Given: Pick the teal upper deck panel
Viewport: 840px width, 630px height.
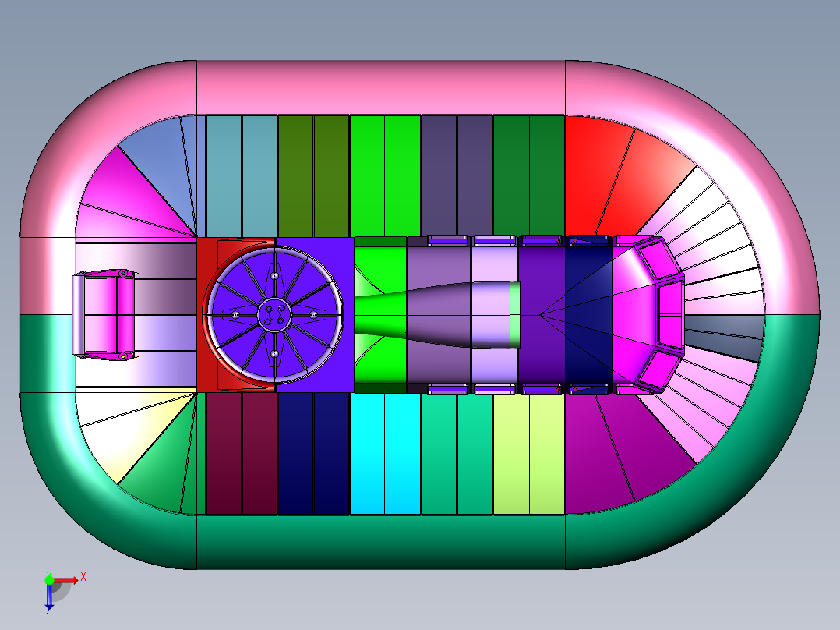Looking at the screenshot, I should pos(242,176).
